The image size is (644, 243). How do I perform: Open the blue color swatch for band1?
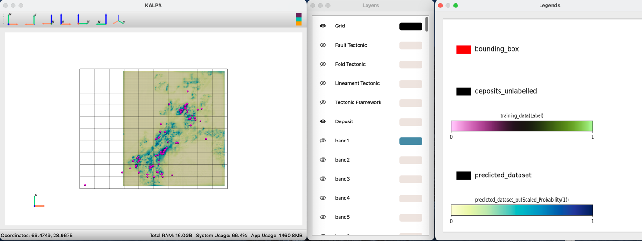click(x=411, y=141)
